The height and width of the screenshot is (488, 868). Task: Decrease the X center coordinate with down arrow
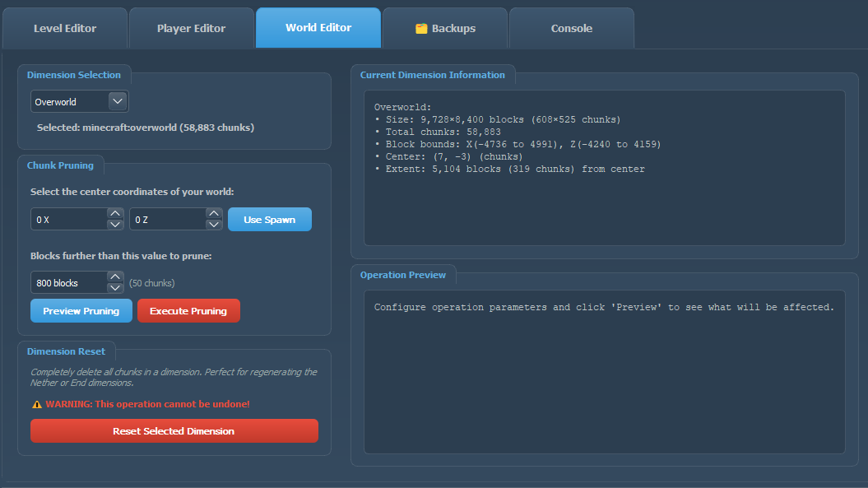click(x=115, y=225)
